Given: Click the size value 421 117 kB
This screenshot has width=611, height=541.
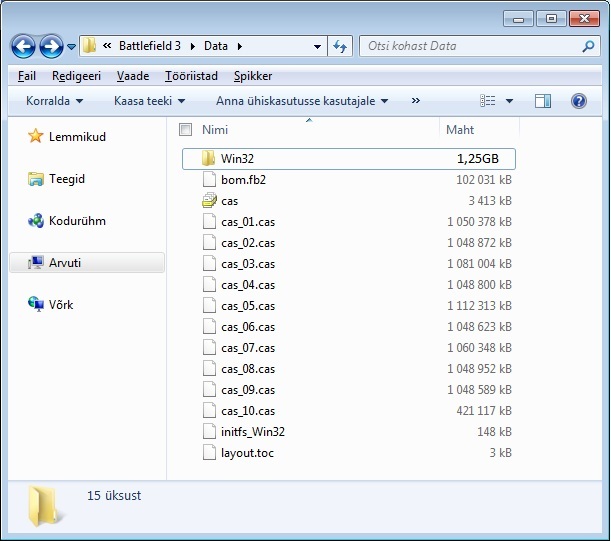Looking at the screenshot, I should click(x=484, y=411).
